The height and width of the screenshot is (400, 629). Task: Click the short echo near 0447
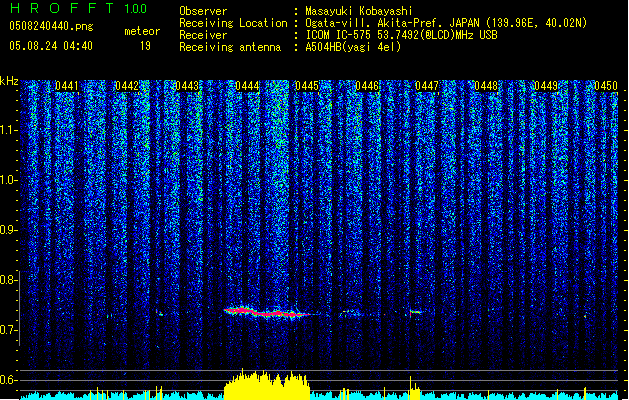416,312
